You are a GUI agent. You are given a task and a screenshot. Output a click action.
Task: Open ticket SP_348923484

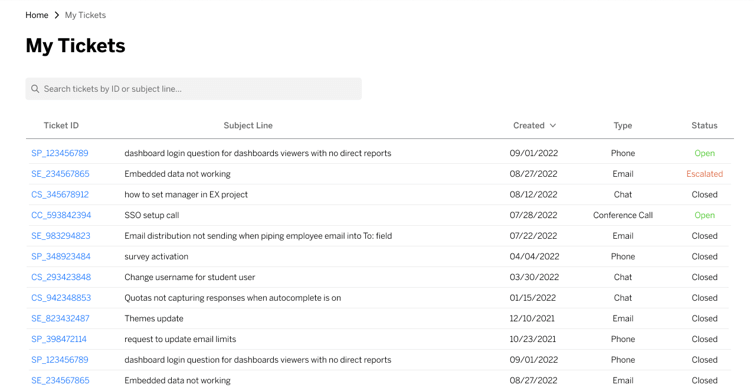(61, 256)
